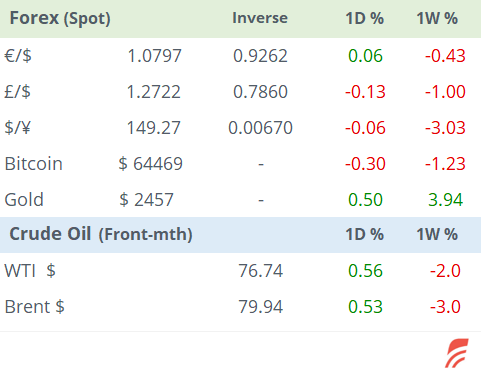Click the Crude Oil "1W %" header
This screenshot has width=481, height=375.
tap(437, 234)
